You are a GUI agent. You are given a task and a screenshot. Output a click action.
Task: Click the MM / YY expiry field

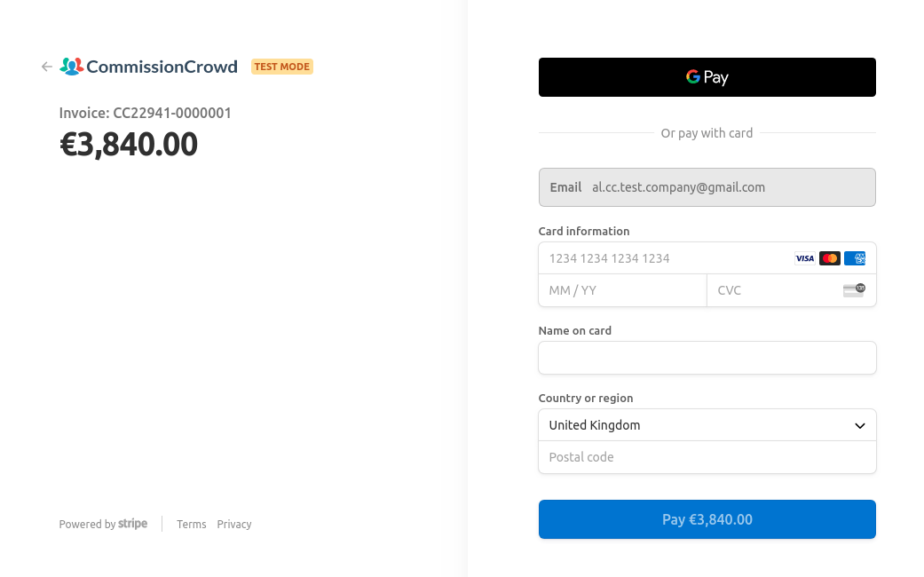[622, 290]
